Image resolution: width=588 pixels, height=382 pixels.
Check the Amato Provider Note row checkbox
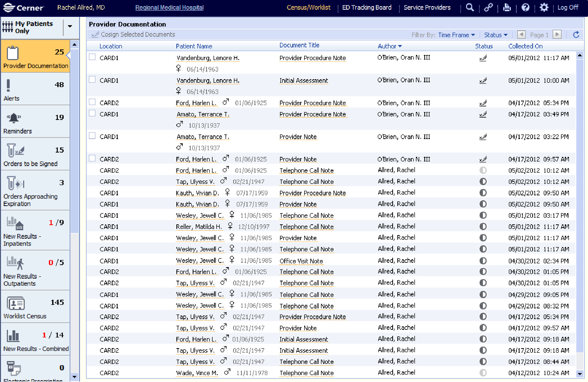click(92, 136)
